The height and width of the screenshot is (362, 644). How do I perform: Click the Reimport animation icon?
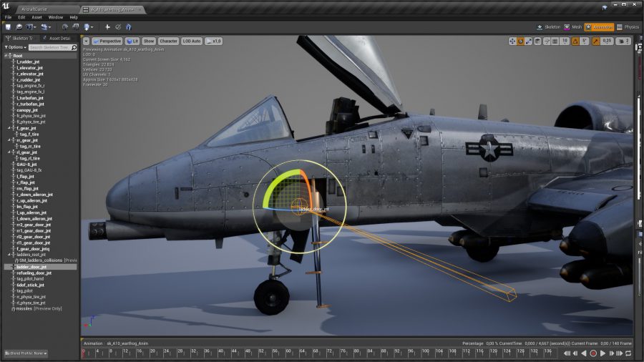pyautogui.click(x=64, y=27)
